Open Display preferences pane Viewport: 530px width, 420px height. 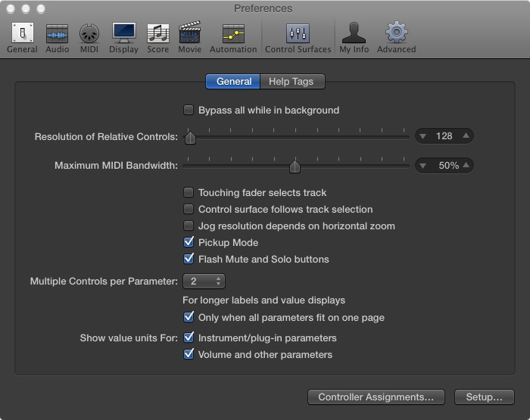(123, 38)
